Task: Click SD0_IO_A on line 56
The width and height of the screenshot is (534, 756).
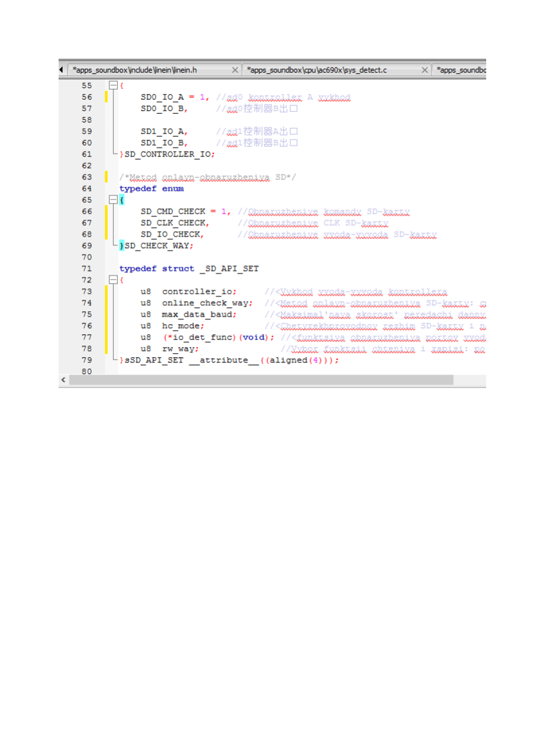Action: 162,97
